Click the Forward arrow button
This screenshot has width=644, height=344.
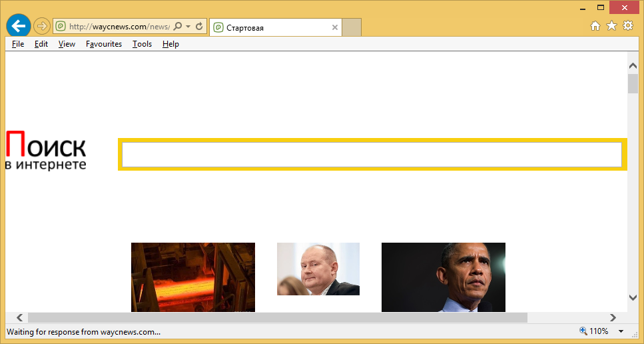(42, 27)
